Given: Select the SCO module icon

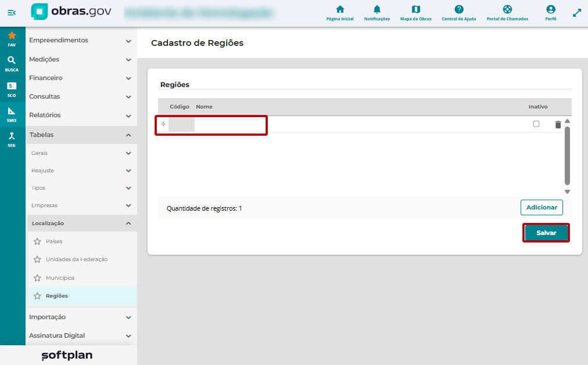Looking at the screenshot, I should coord(12,89).
